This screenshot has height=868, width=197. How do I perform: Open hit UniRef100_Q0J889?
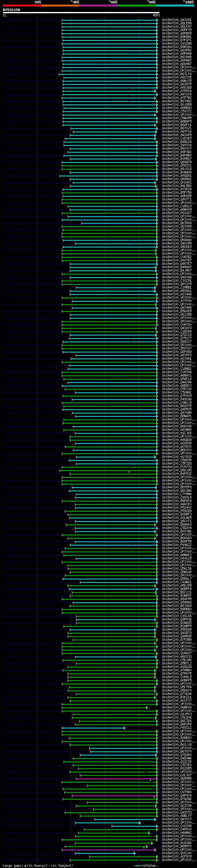click(x=177, y=104)
